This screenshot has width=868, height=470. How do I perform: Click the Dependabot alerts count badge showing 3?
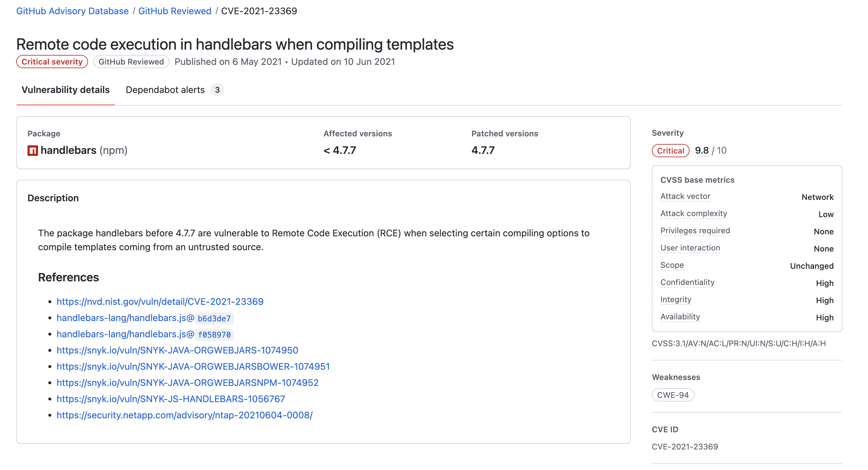217,90
